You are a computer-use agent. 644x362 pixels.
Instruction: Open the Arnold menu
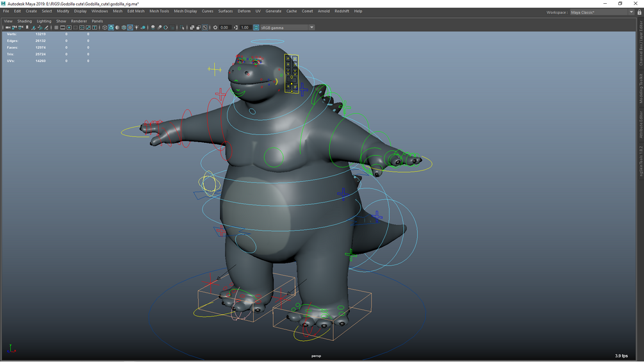coord(324,11)
